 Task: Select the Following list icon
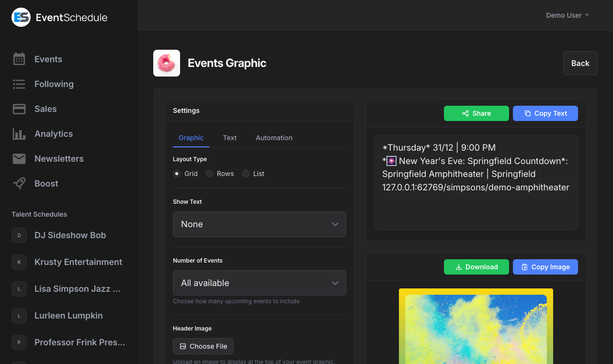[x=19, y=84]
